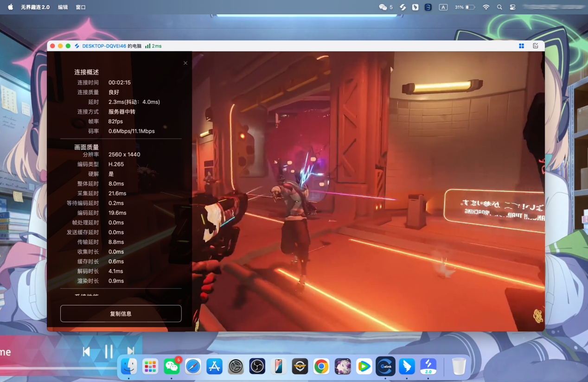Open Launchpad from the Dock
The height and width of the screenshot is (382, 588).
150,366
